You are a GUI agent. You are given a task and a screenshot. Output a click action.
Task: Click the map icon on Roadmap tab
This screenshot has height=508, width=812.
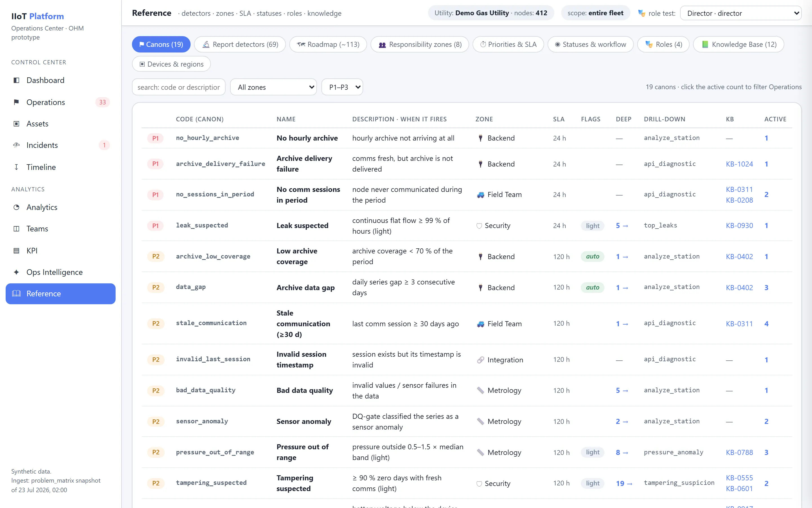301,44
